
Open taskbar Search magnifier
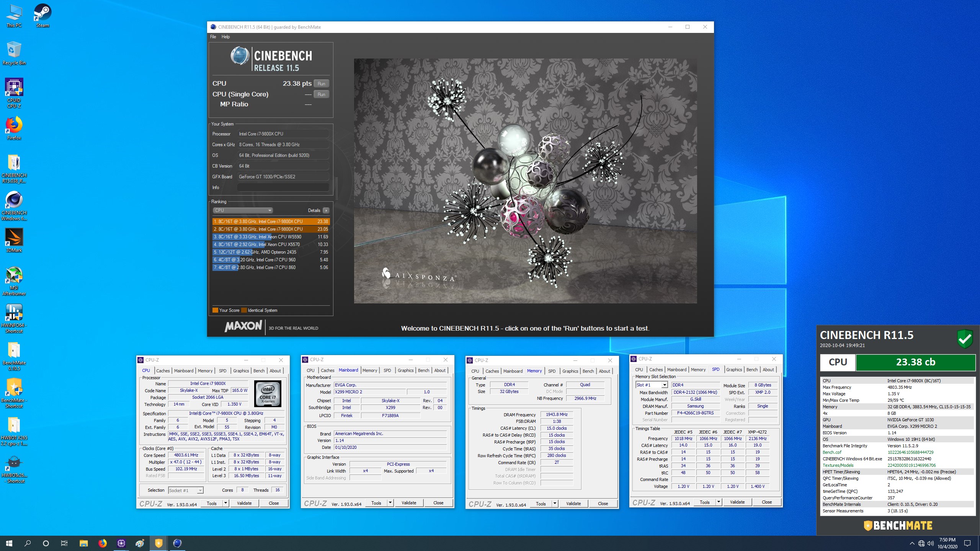[x=28, y=543]
